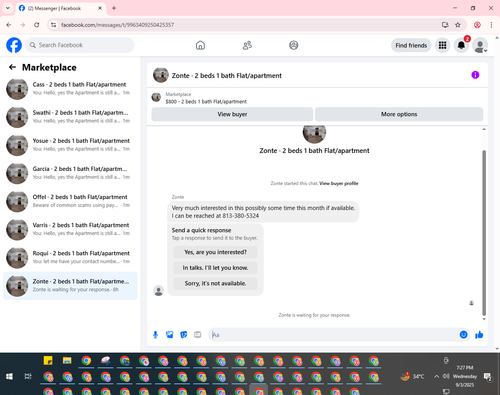
Task: Select the Messenger | Facebook tab
Action: pyautogui.click(x=61, y=8)
